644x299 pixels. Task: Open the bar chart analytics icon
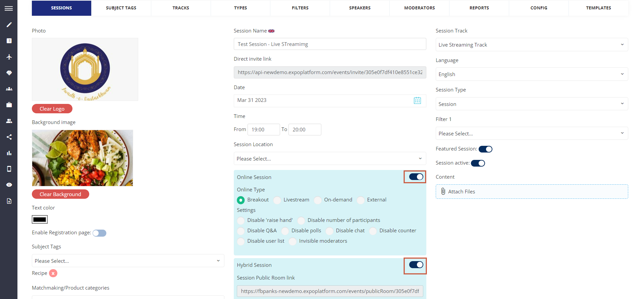pos(9,153)
